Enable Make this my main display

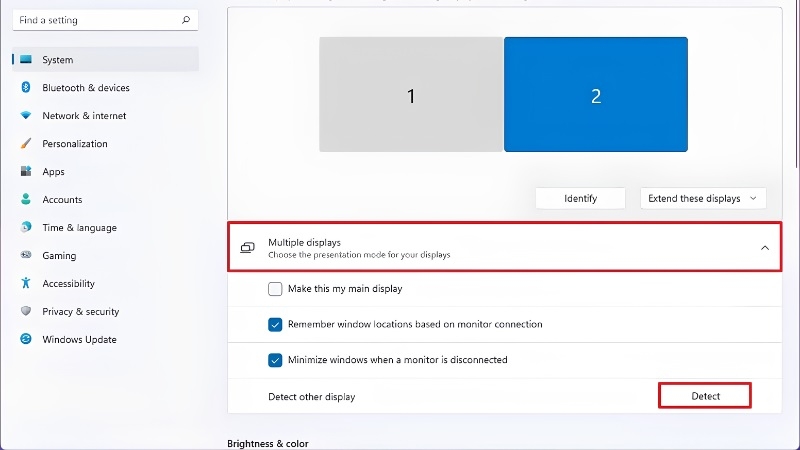tap(275, 289)
